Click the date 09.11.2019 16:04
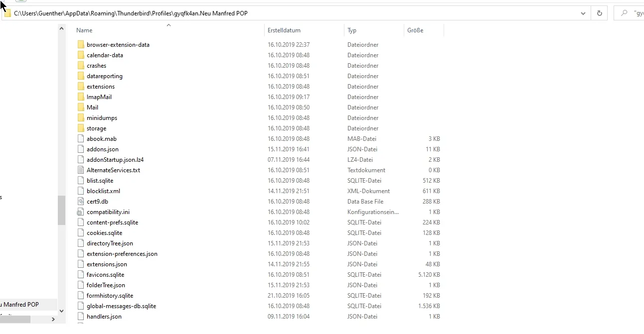644x334 pixels. point(289,317)
